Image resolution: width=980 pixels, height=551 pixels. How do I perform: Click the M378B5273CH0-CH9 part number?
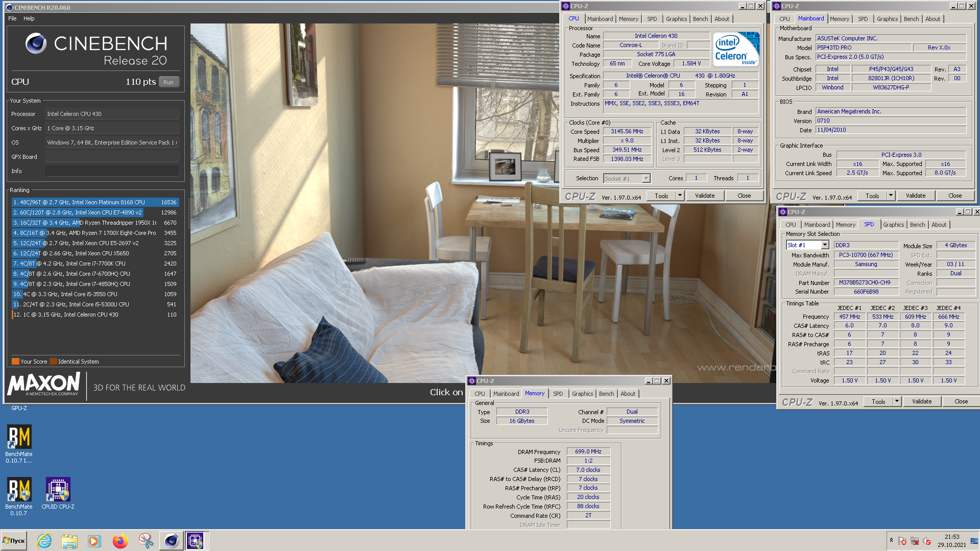[x=865, y=282]
